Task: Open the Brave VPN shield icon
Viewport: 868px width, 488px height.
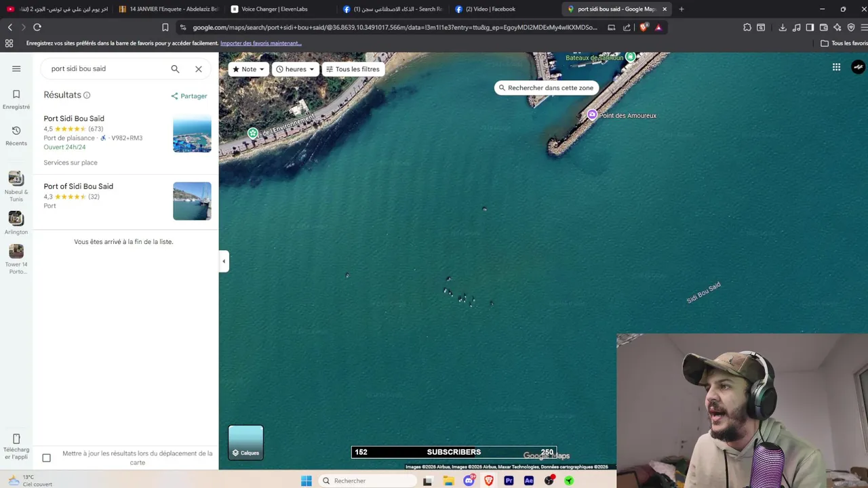Action: click(x=851, y=27)
